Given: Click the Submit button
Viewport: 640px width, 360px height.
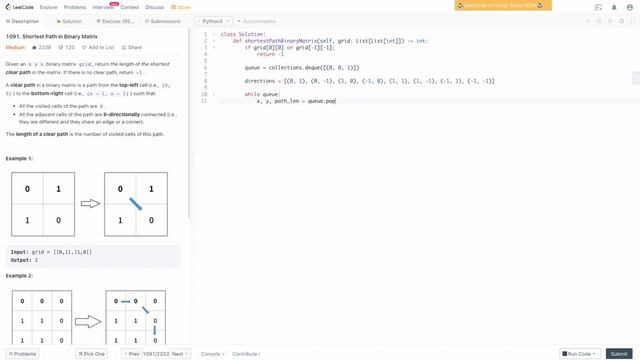Looking at the screenshot, I should point(619,354).
